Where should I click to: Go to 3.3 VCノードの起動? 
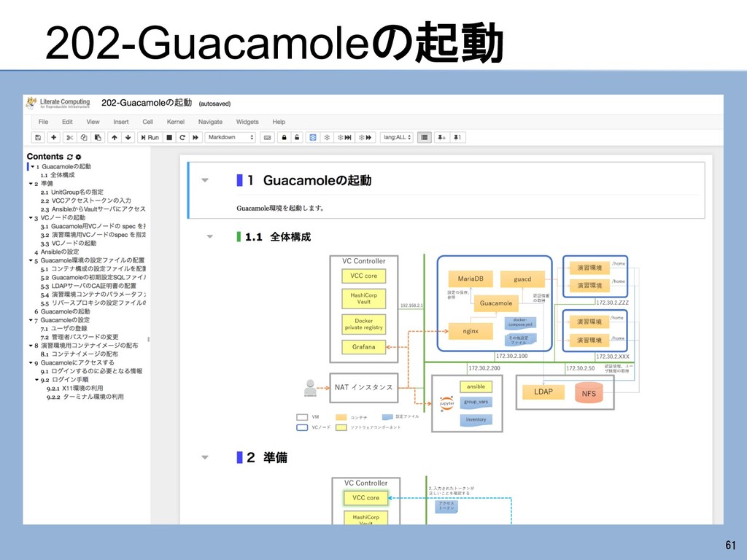(x=69, y=244)
